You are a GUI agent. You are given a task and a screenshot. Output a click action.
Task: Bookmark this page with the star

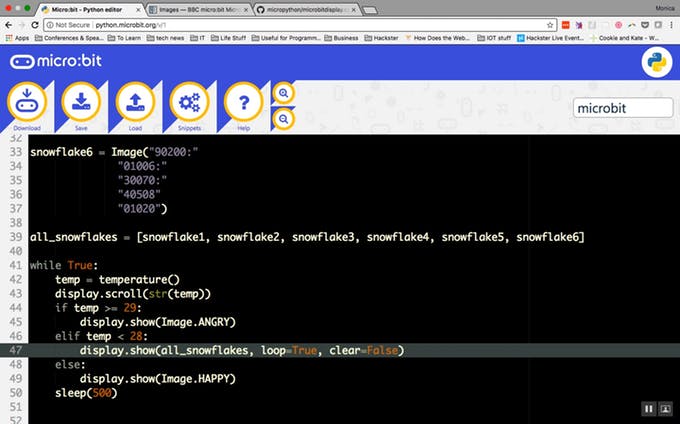click(550, 25)
